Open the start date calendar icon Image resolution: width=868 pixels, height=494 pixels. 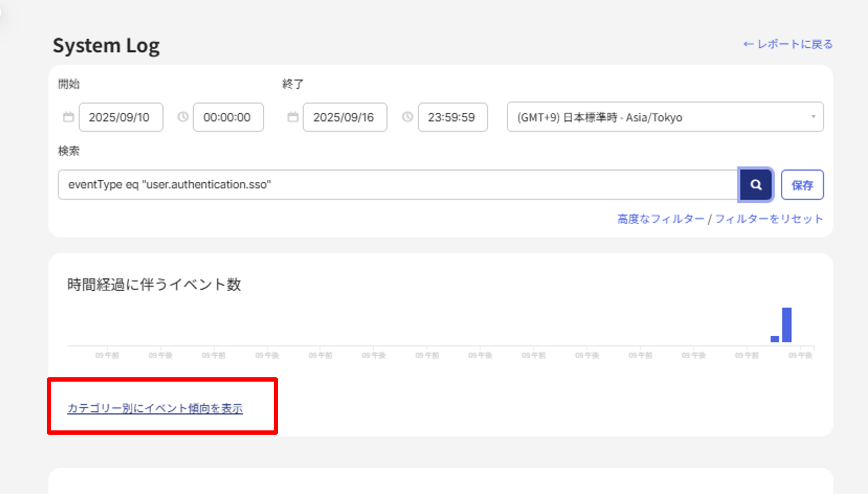68,117
